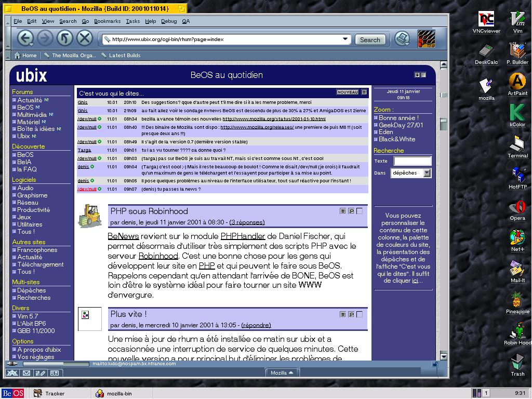Image resolution: width=532 pixels, height=399 pixels.
Task: Click the Home bookmark on personal toolbar
Action: [25, 55]
